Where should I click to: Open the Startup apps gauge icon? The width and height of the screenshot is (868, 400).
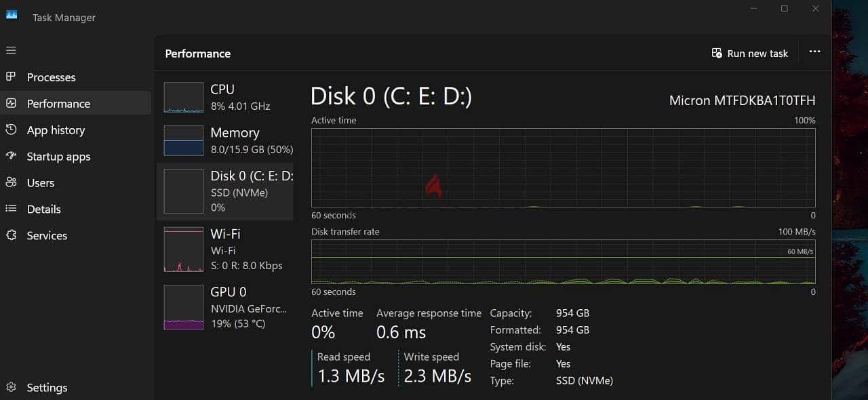[x=11, y=156]
